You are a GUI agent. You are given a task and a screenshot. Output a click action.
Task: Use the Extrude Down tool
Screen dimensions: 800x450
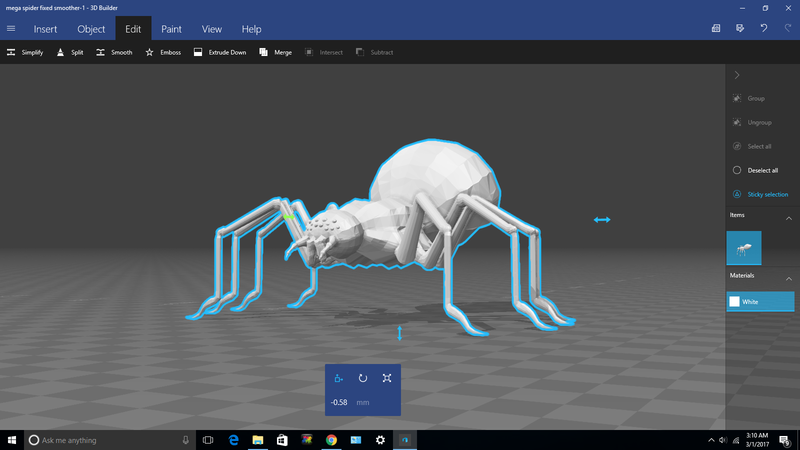pyautogui.click(x=220, y=52)
